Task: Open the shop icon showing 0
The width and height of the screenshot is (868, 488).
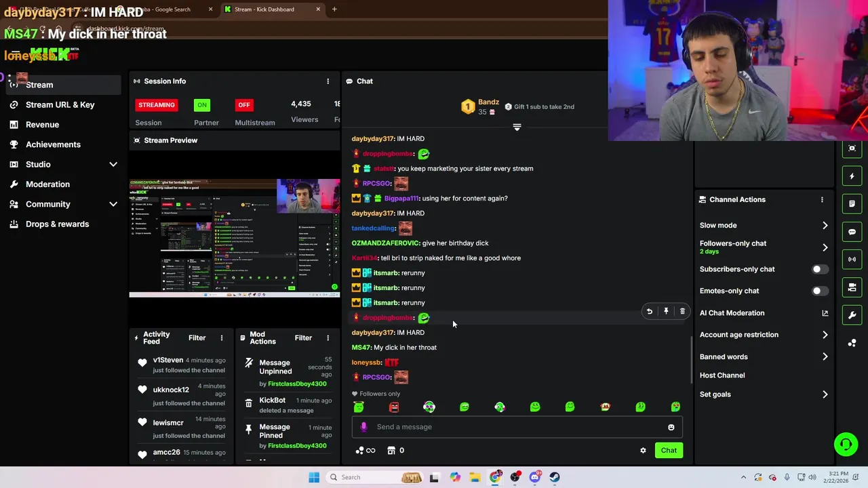Action: (395, 451)
